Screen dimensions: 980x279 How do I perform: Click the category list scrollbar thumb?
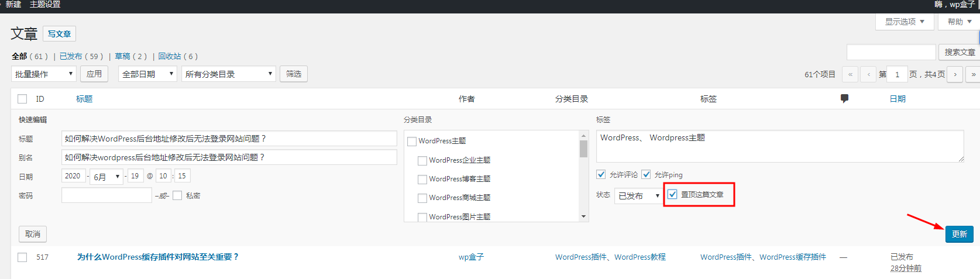click(583, 149)
